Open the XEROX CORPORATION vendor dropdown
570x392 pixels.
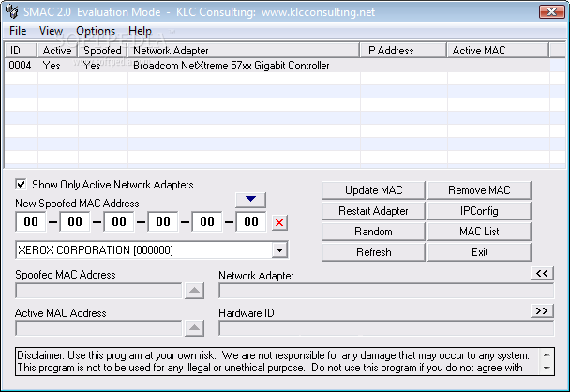pyautogui.click(x=280, y=250)
